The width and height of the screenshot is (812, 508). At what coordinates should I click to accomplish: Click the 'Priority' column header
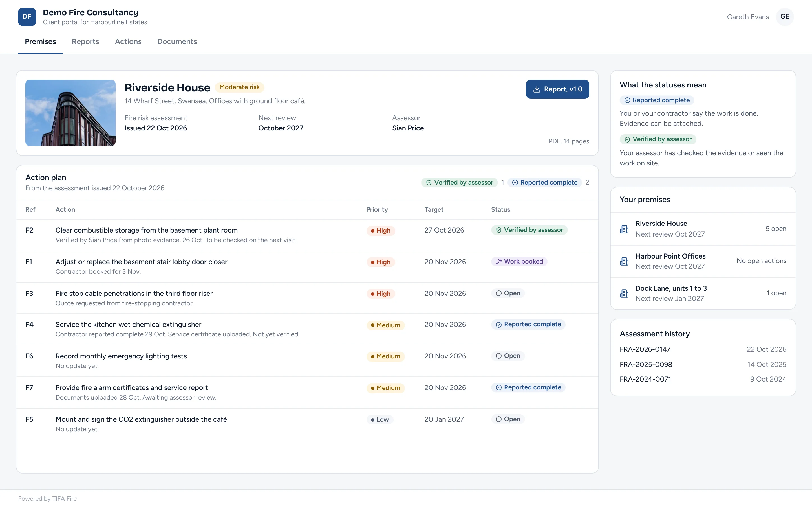(377, 210)
